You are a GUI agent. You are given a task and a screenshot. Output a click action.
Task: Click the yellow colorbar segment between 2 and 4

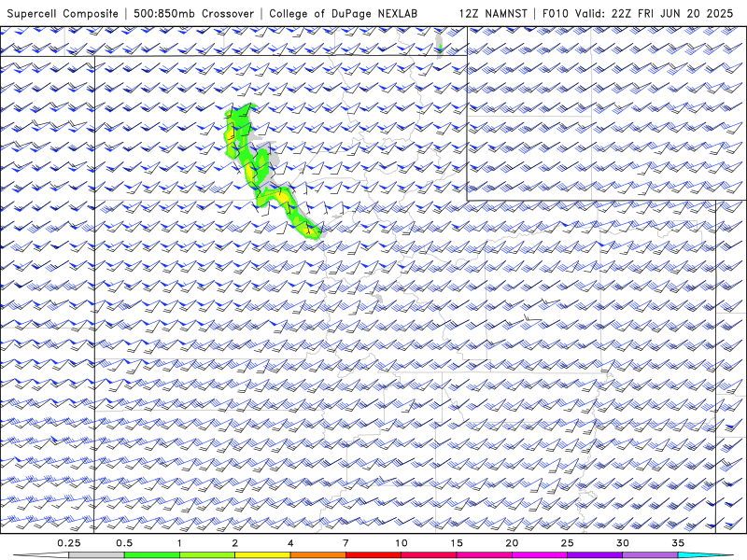click(x=262, y=555)
